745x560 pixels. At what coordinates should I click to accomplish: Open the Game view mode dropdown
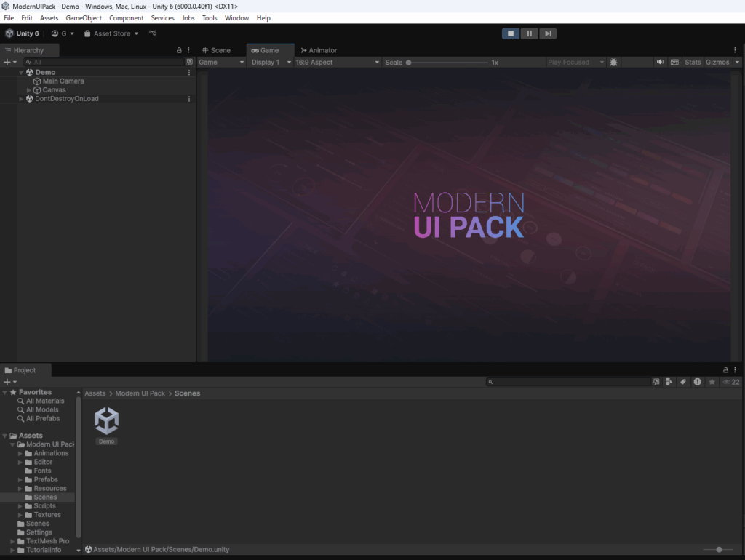[221, 63]
